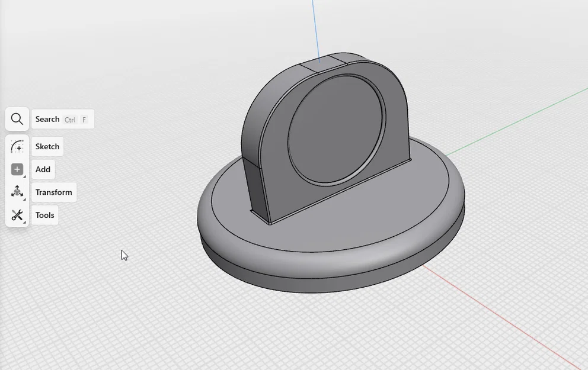Click the Tools label button
Image resolution: width=588 pixels, height=370 pixels.
click(x=44, y=215)
